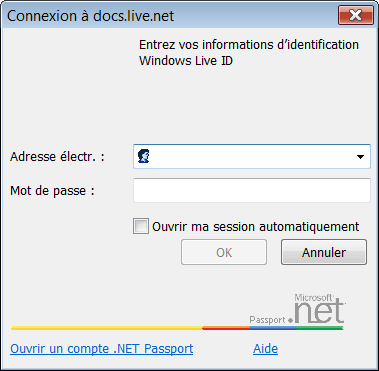This screenshot has height=371, width=379.
Task: Close the Connexion à docs.live.net dialog
Action: click(355, 15)
